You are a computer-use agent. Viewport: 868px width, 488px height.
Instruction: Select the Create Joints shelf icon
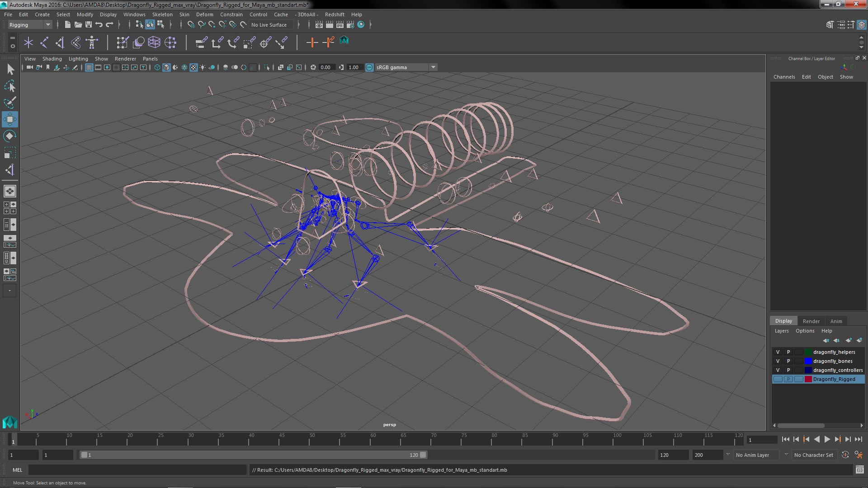[x=44, y=42]
